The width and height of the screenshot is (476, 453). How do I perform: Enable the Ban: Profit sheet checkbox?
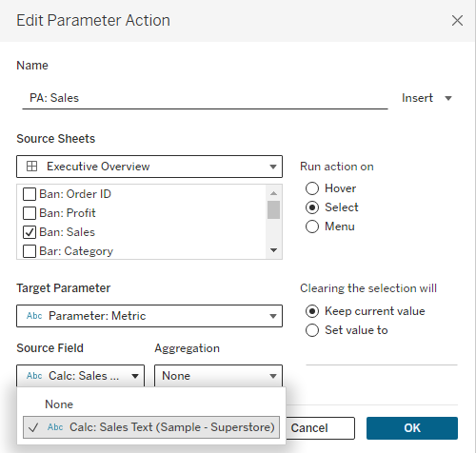click(x=30, y=213)
